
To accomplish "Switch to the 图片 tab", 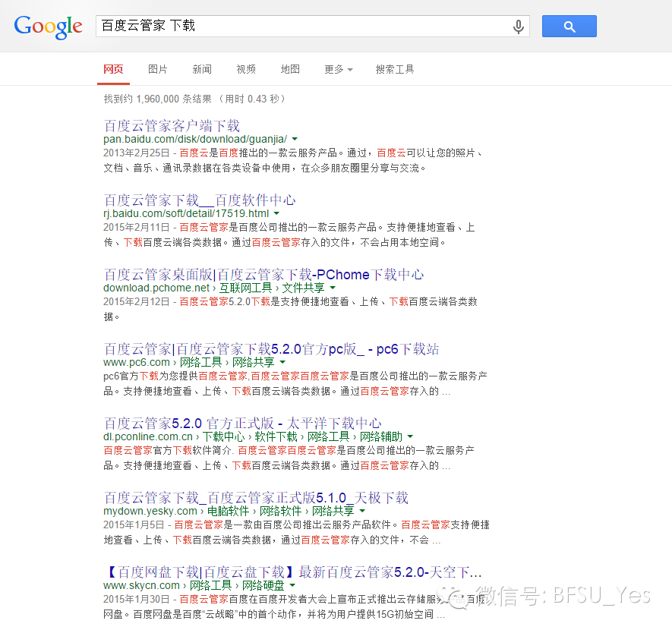I will 158,69.
